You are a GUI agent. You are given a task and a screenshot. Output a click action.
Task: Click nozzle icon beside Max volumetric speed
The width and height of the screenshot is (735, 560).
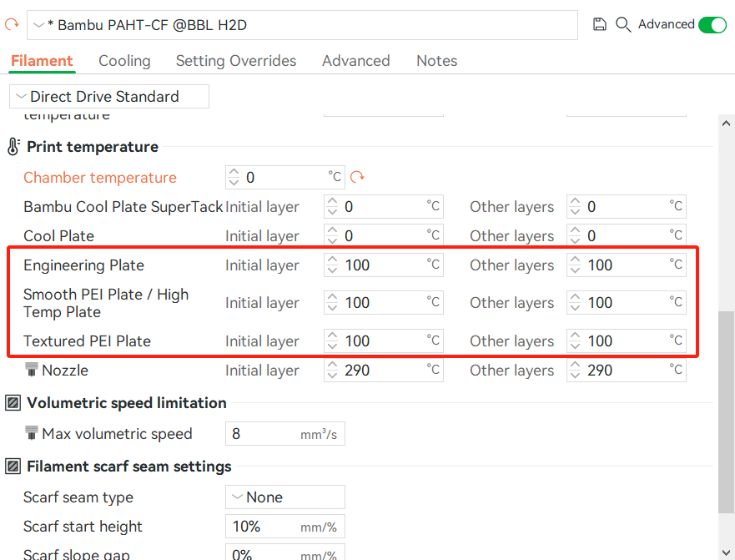point(32,433)
